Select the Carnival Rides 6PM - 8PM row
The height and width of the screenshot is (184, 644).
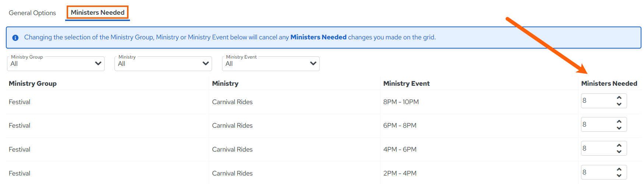pyautogui.click(x=323, y=125)
